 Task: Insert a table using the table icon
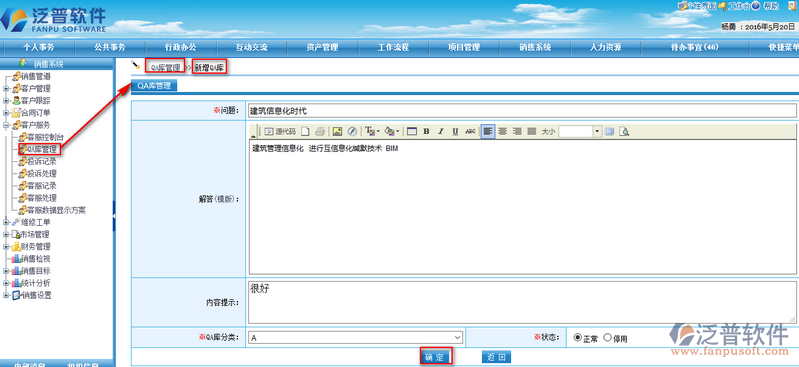click(x=412, y=132)
